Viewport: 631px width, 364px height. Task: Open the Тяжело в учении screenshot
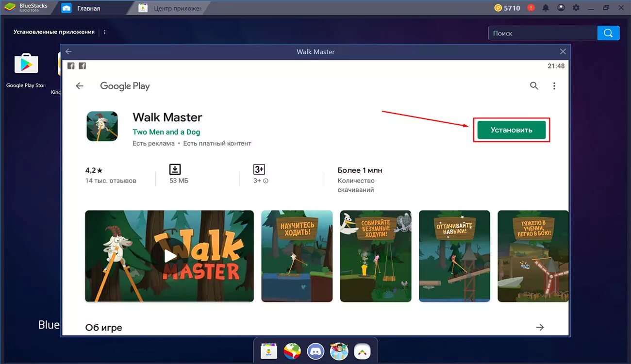[533, 256]
